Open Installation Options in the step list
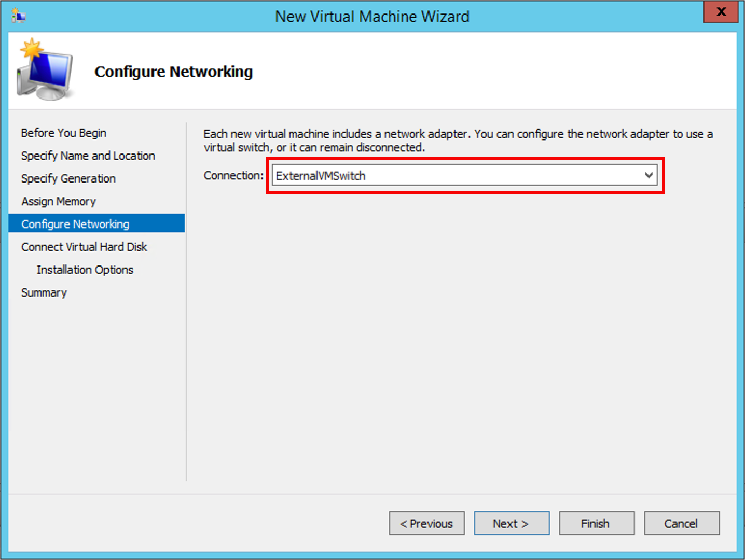 85,270
